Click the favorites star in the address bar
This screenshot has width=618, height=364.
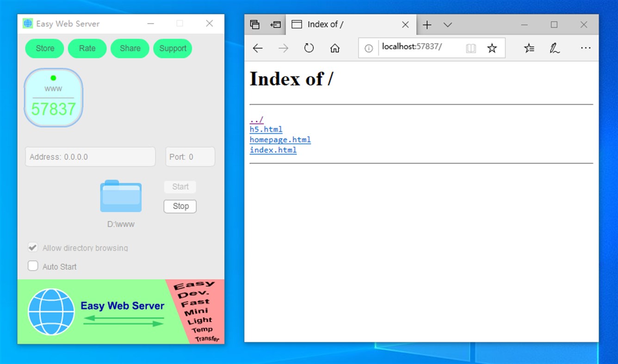point(492,48)
